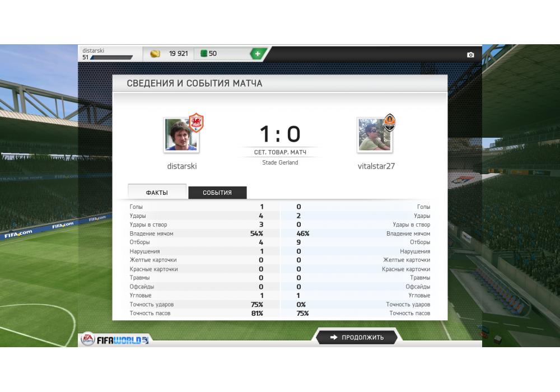
Task: Click the gold coins icon
Action: (155, 54)
